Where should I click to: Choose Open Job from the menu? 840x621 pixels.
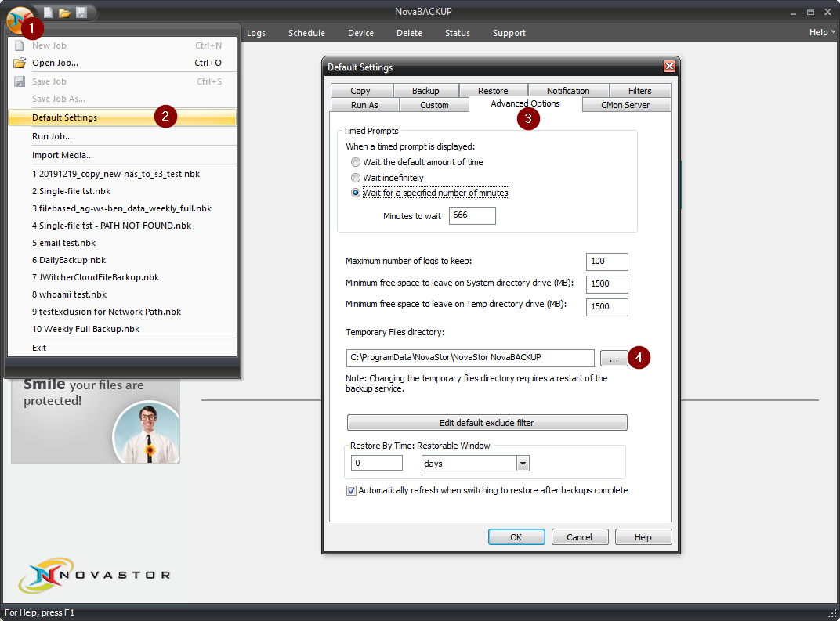point(122,63)
